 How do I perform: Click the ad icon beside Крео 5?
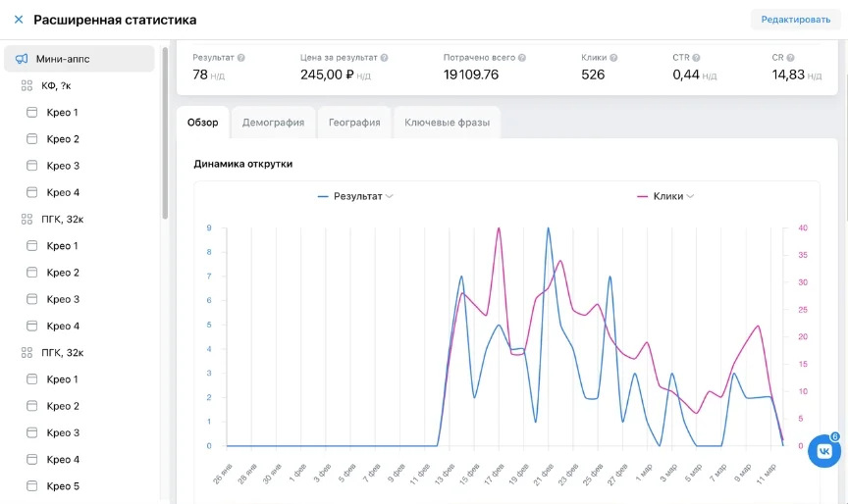32,486
